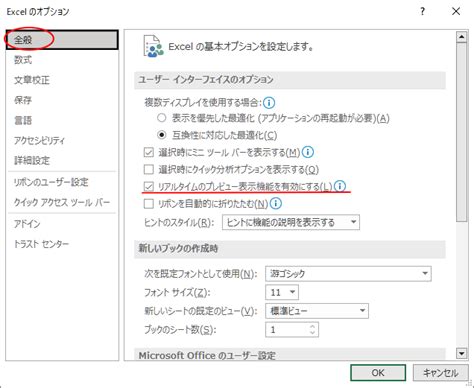Open the 言語 settings category

click(23, 120)
